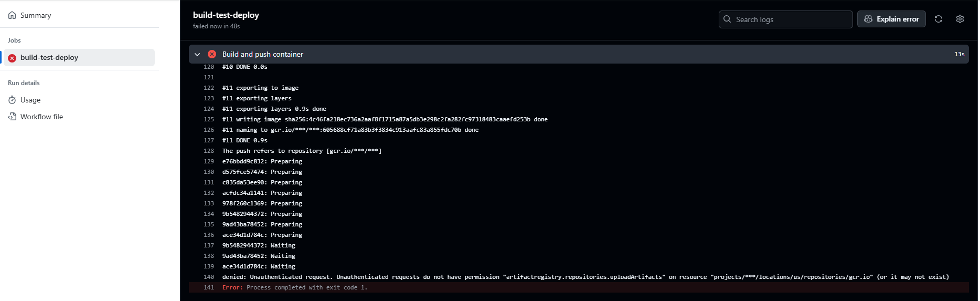The width and height of the screenshot is (980, 301).
Task: Click the '9ad43ba78452: Waiting' line
Action: tap(259, 256)
